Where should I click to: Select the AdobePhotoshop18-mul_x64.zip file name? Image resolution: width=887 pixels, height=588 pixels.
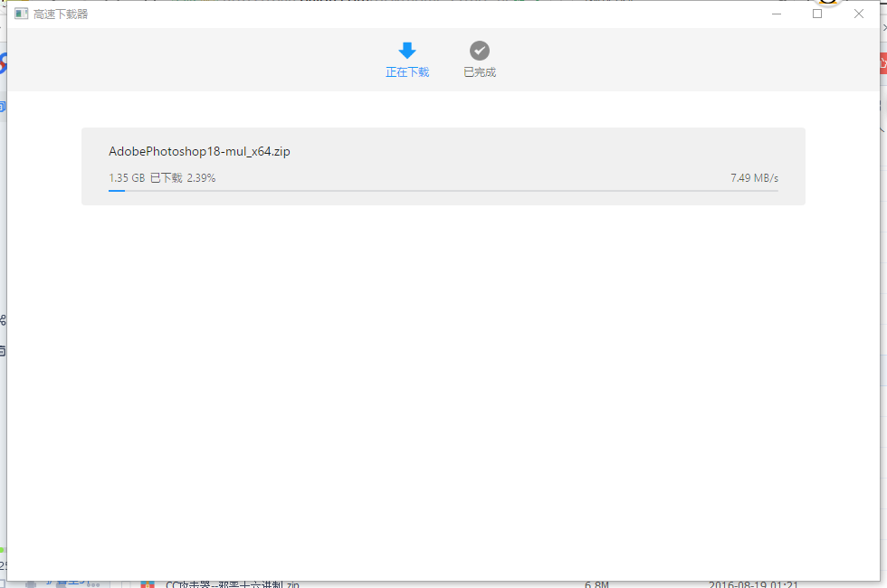199,152
